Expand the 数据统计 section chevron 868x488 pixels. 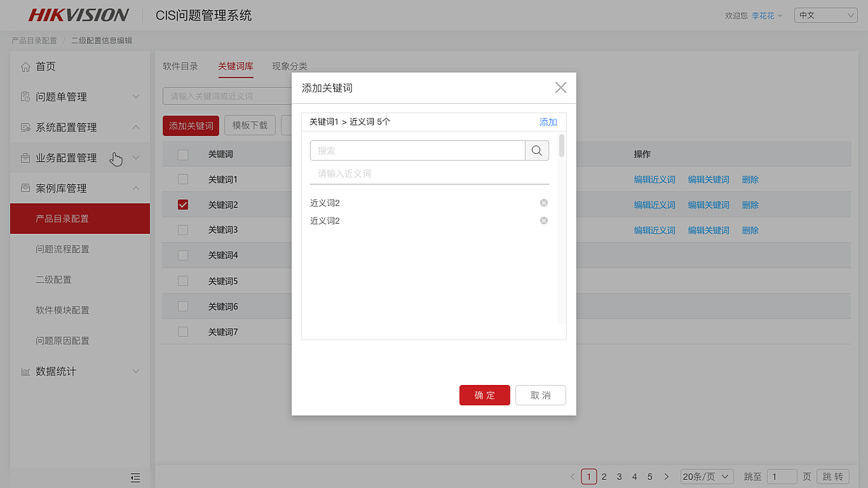[x=136, y=371]
